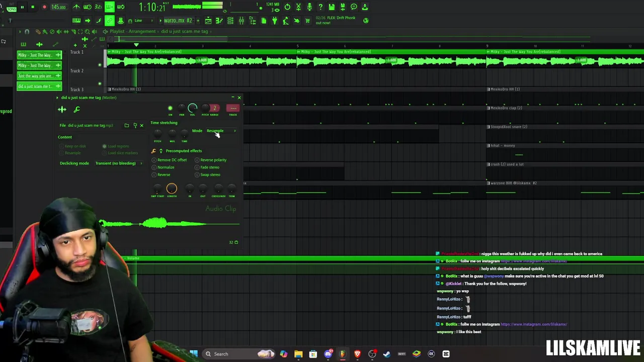Enable Remove DC offset option
This screenshot has height=362, width=644.
coord(169,160)
